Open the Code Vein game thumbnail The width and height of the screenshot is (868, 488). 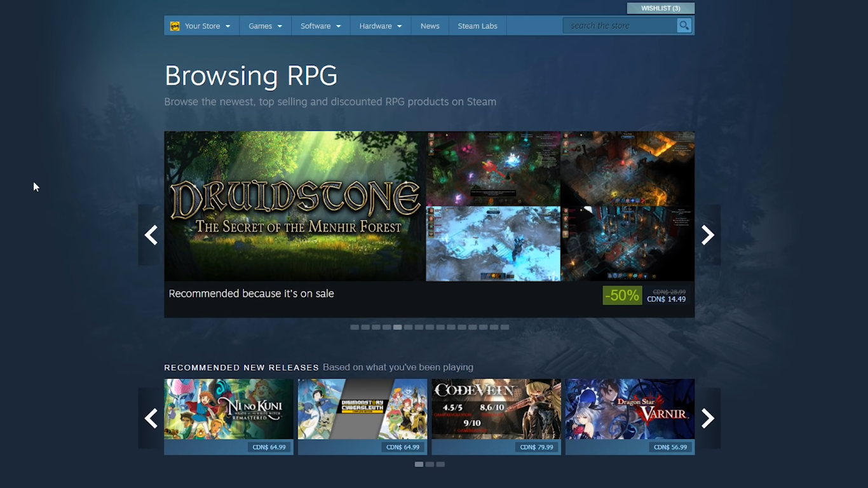coord(496,409)
